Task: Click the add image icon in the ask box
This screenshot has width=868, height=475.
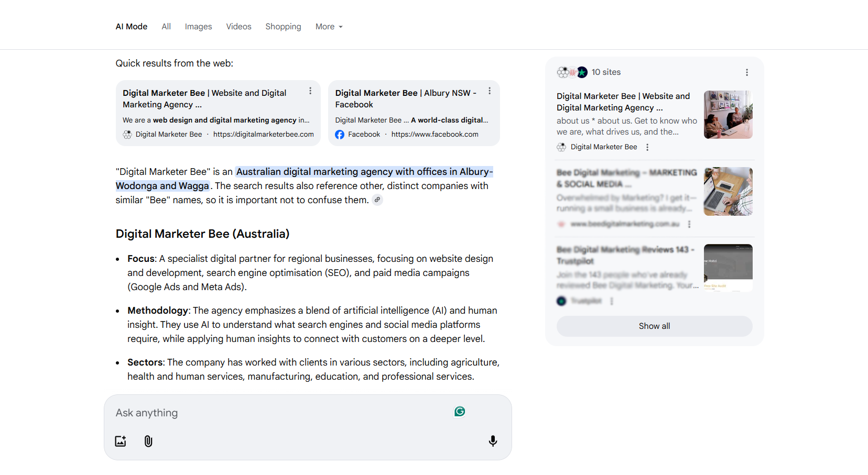Action: 120,441
